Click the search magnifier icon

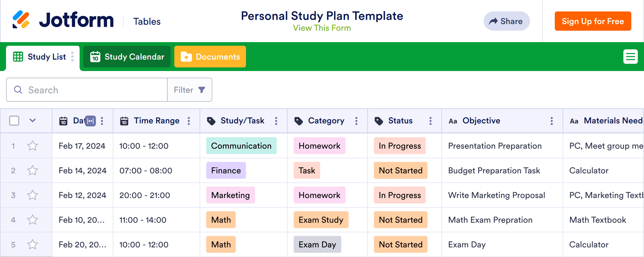tap(18, 90)
